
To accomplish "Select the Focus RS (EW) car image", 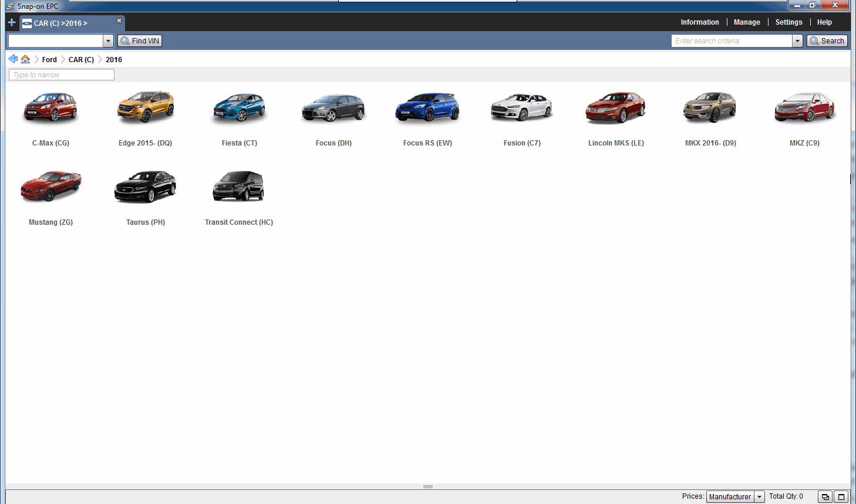I will point(427,108).
